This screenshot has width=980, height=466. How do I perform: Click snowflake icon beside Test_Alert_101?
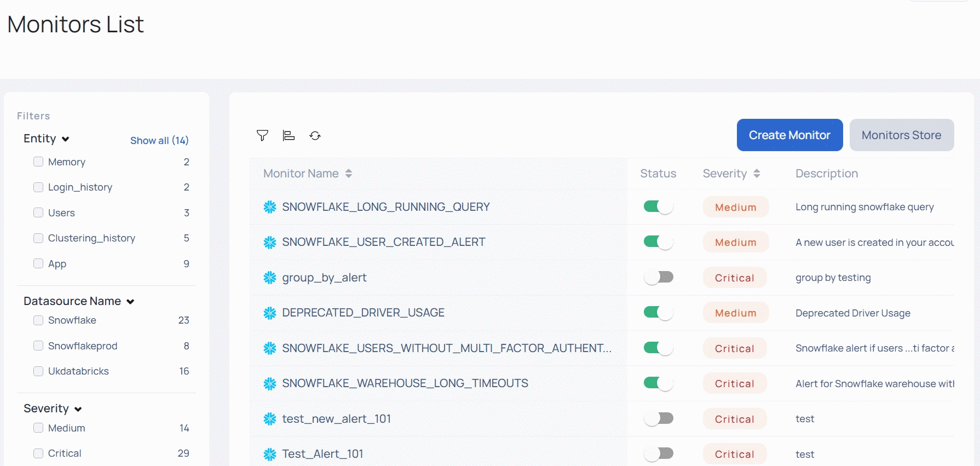tap(270, 454)
